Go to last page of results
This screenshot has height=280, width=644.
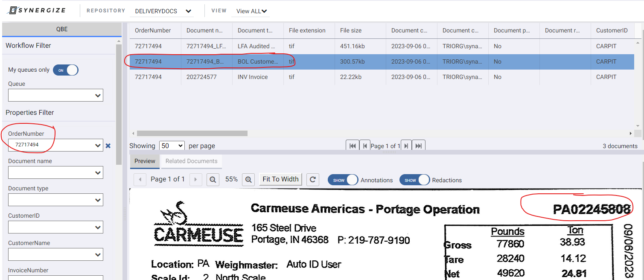pyautogui.click(x=419, y=146)
